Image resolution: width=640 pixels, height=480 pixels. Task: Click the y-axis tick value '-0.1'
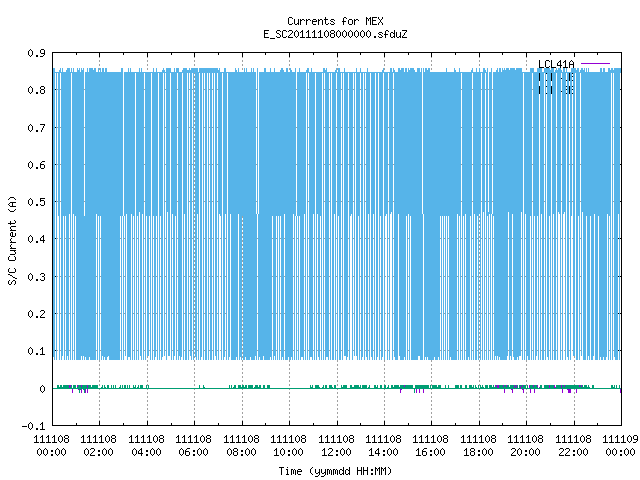(33, 426)
